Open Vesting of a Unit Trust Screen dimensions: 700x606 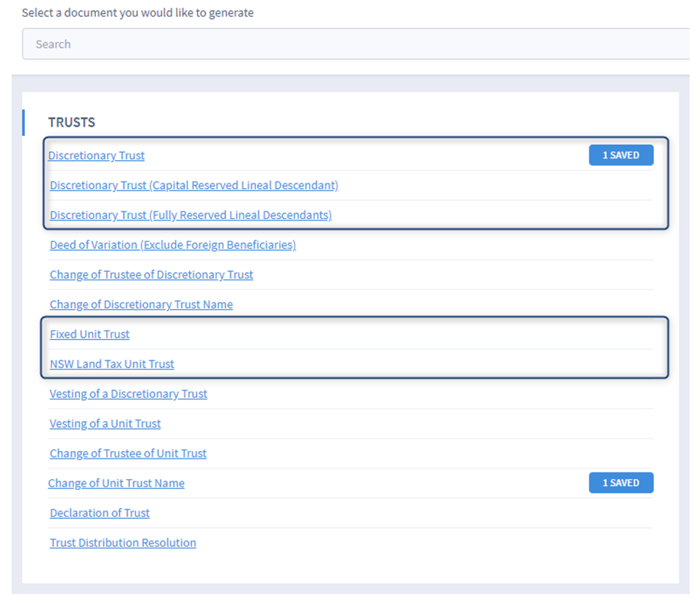click(x=105, y=424)
